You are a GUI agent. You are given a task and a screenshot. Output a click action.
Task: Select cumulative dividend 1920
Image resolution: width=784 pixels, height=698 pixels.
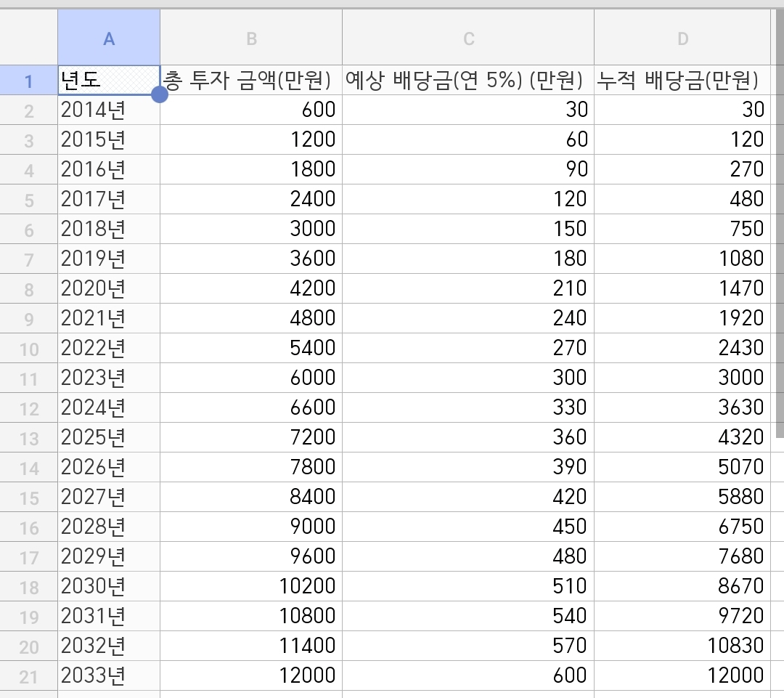tap(682, 318)
